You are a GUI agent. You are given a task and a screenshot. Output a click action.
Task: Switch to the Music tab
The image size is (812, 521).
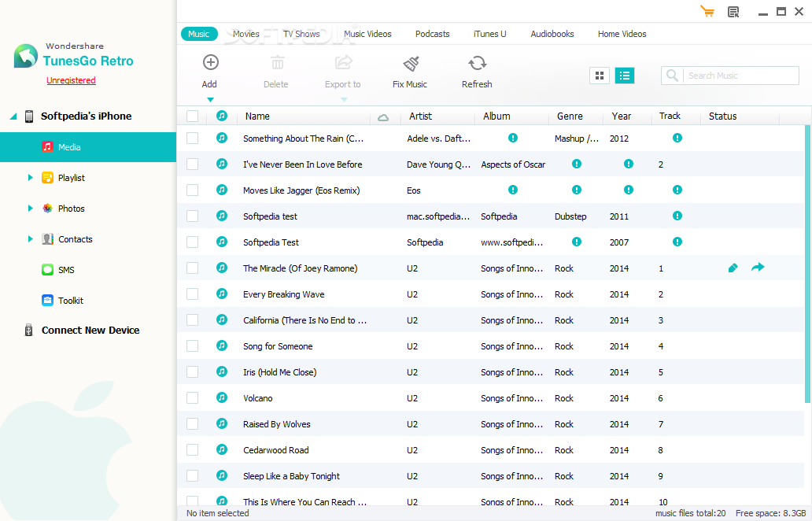point(199,34)
